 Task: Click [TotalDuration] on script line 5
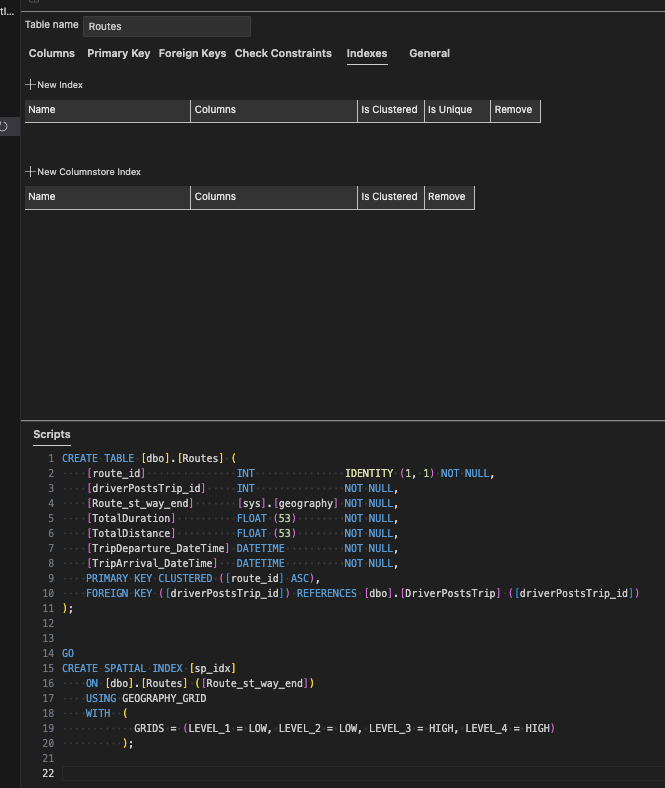[x=131, y=519]
